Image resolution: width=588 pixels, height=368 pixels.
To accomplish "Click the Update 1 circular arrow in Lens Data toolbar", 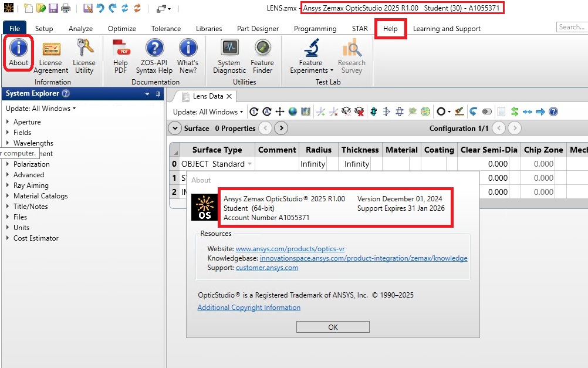I will 254,112.
